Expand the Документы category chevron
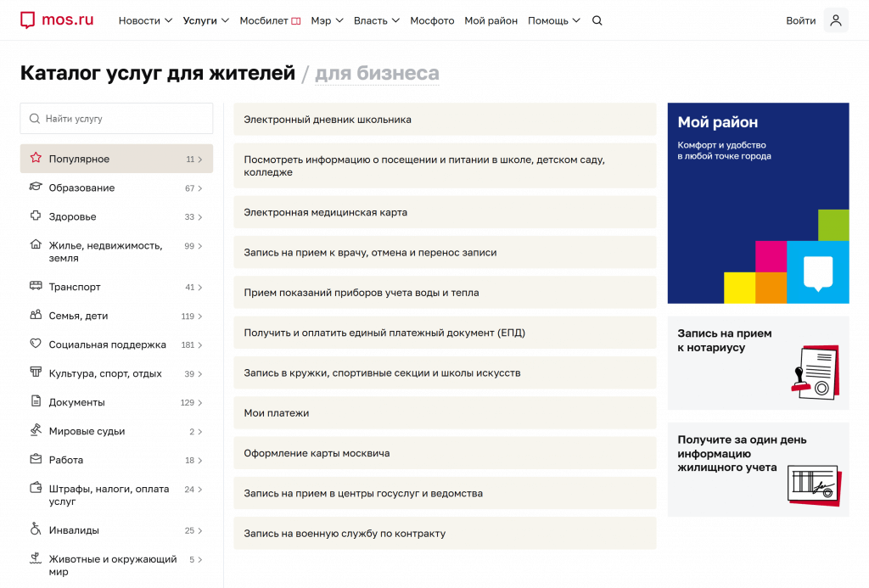Viewport: 869px width, 588px height. pyautogui.click(x=200, y=403)
